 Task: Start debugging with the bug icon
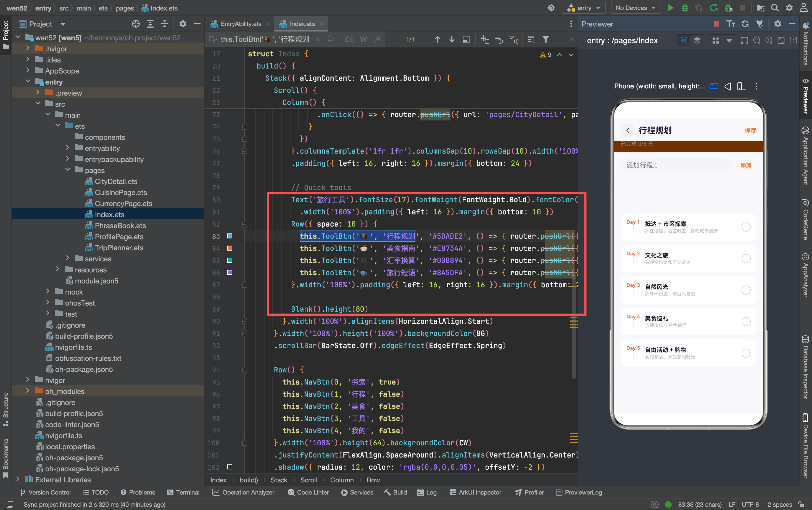coord(684,8)
